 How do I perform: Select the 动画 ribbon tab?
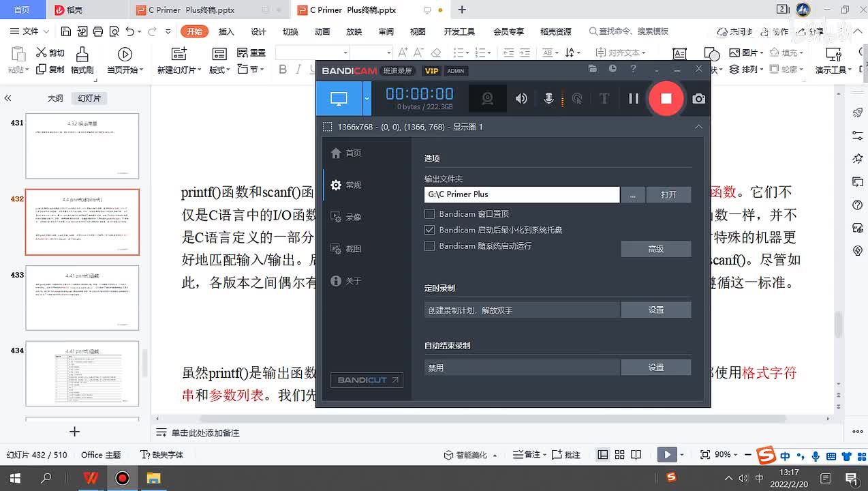322,31
